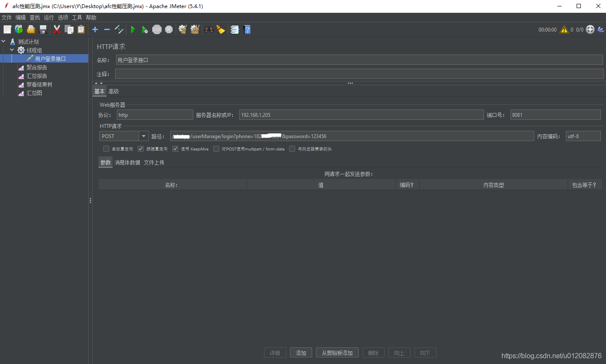606x364 pixels.
Task: Save the test plan with floppy icon
Action: coord(43,29)
